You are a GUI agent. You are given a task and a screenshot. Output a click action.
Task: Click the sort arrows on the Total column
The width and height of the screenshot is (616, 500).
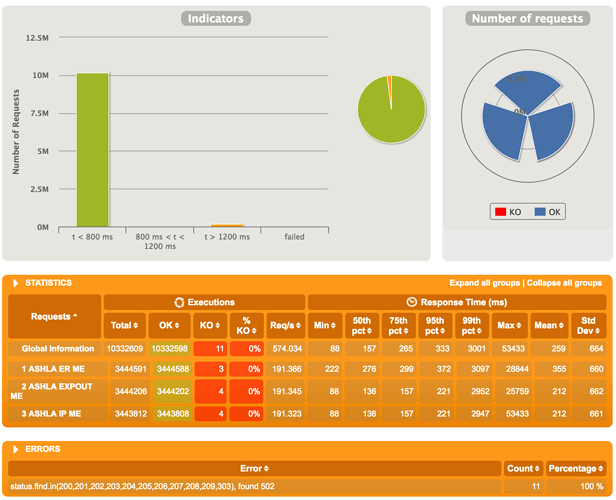tap(136, 325)
